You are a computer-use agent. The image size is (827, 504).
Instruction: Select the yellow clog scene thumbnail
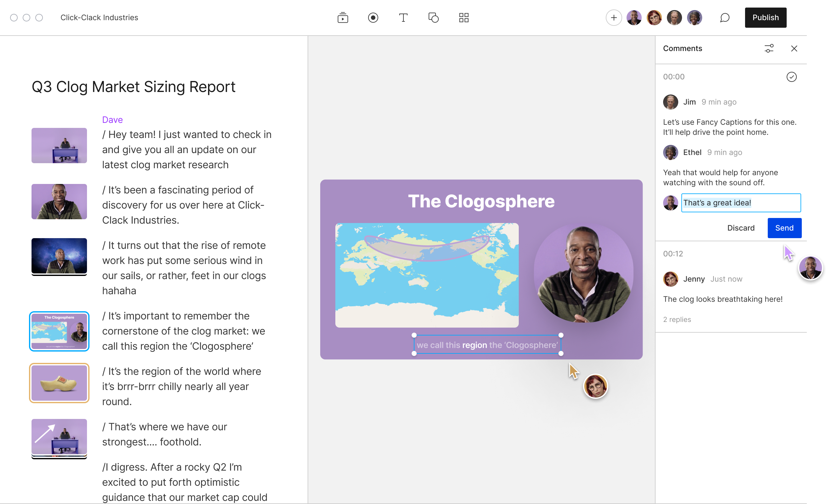pos(59,383)
